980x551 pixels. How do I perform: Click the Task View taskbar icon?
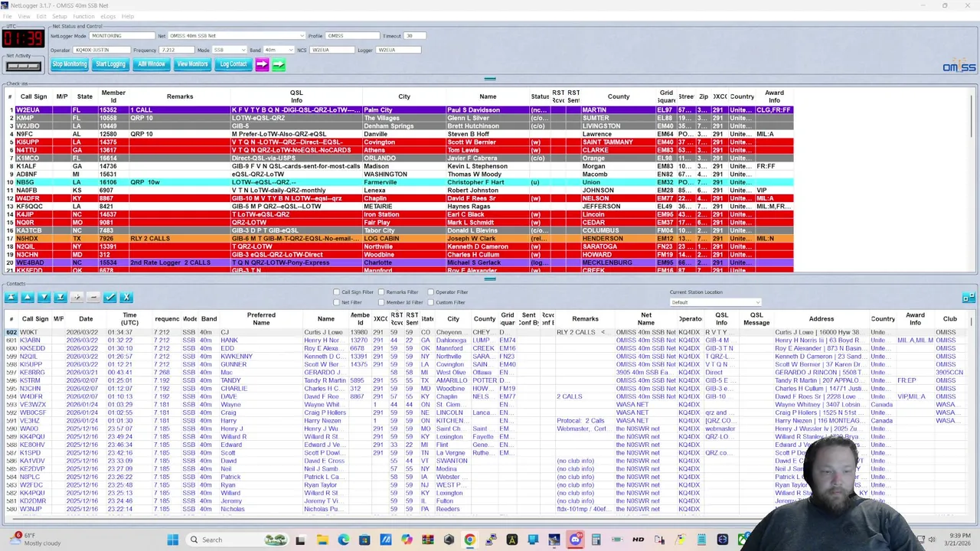(300, 540)
